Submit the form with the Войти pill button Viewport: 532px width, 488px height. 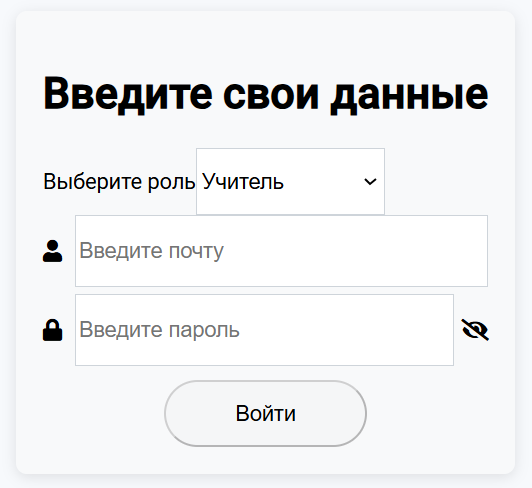click(x=266, y=413)
